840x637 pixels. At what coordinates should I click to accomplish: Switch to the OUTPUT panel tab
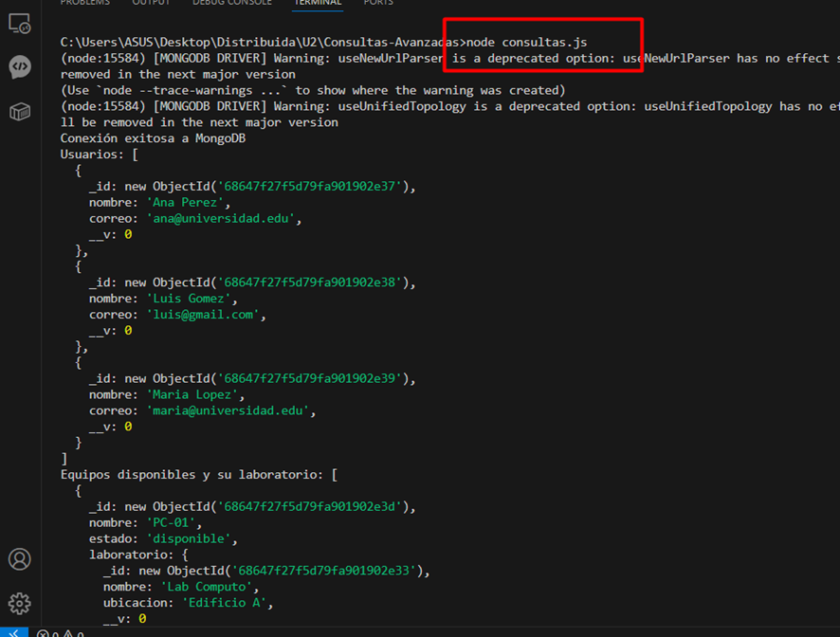[151, 3]
